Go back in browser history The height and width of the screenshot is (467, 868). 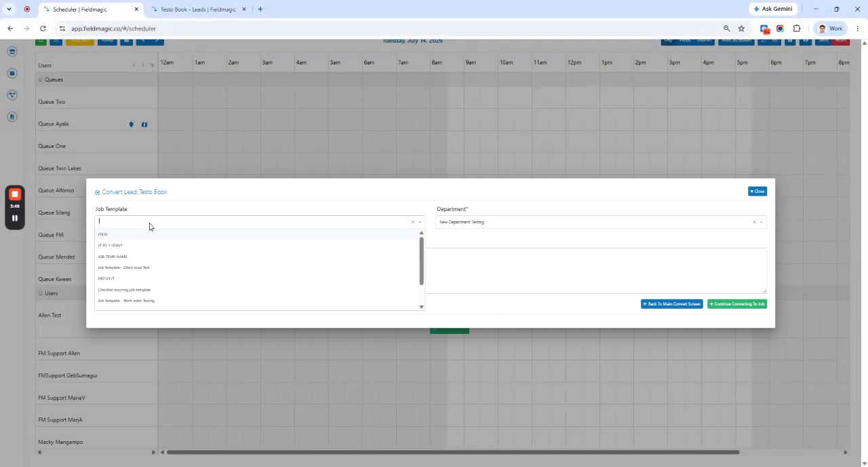(x=10, y=29)
